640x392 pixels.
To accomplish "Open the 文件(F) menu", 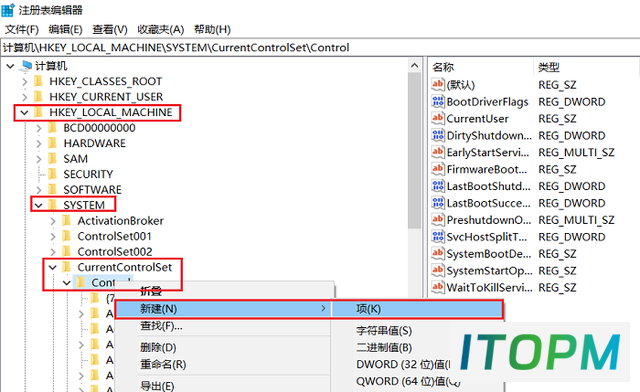I will (x=22, y=29).
